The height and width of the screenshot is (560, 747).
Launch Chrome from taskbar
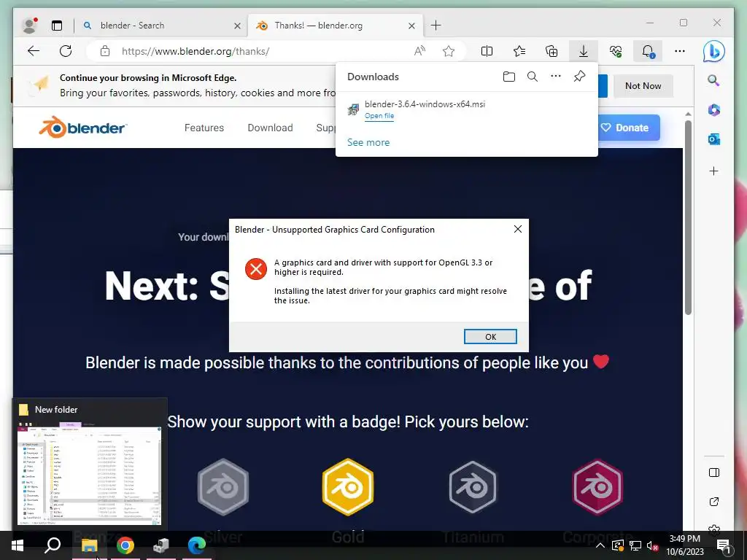125,545
